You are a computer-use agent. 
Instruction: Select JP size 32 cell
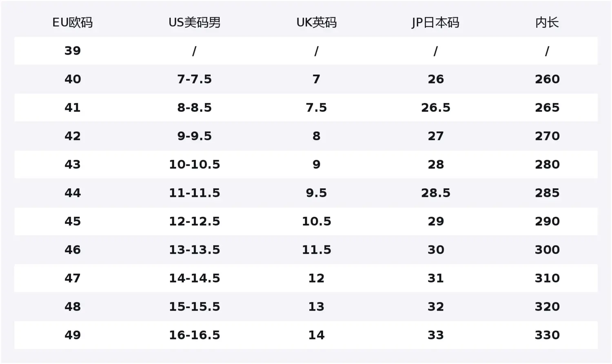435,307
